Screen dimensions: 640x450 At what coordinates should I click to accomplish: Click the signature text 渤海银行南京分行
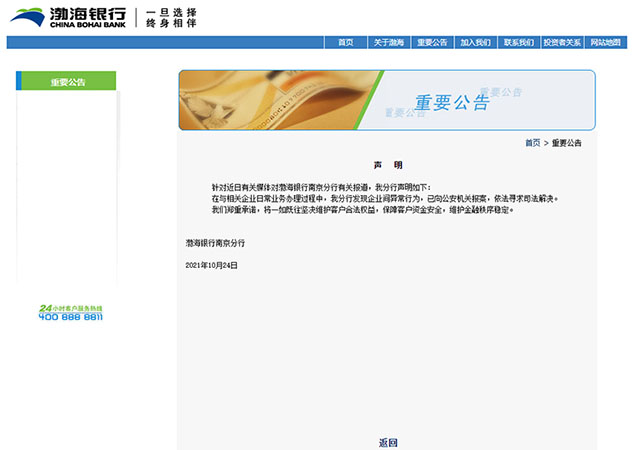[x=215, y=243]
